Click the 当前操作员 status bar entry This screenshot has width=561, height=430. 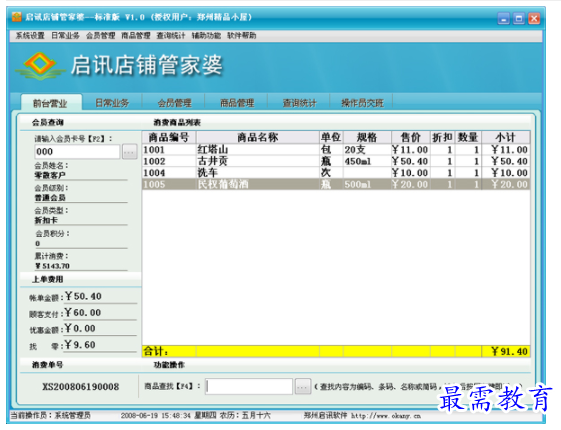point(50,416)
